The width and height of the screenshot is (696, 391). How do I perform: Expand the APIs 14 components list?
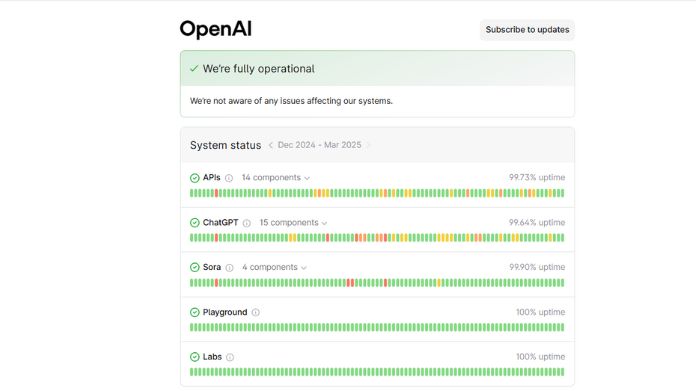click(x=276, y=178)
